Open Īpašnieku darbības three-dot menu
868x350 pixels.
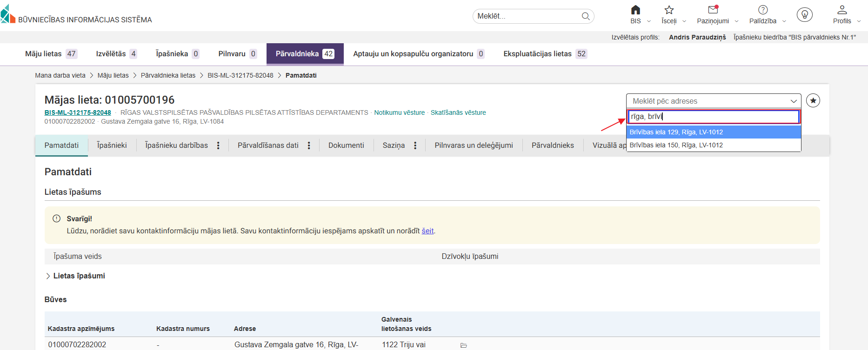pos(218,145)
